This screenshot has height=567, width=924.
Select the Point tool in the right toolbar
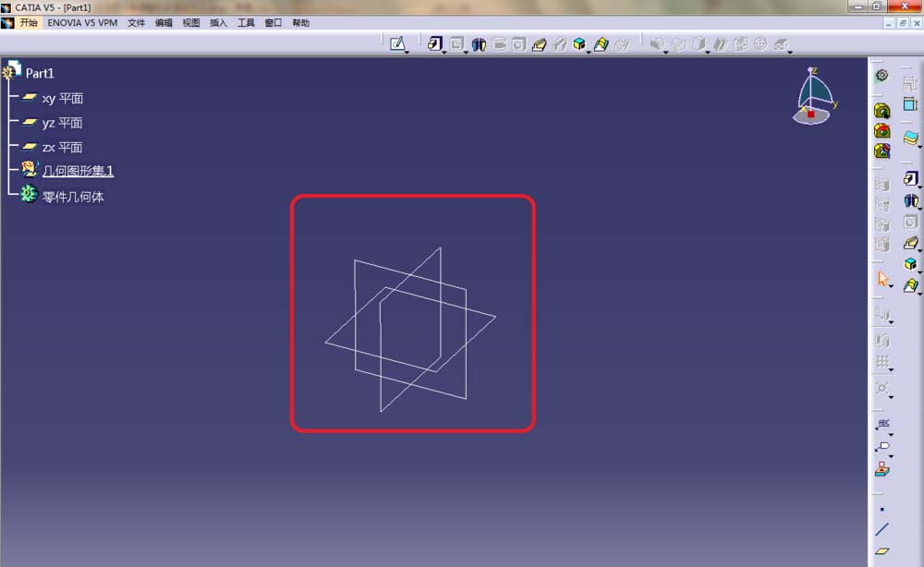(882, 510)
